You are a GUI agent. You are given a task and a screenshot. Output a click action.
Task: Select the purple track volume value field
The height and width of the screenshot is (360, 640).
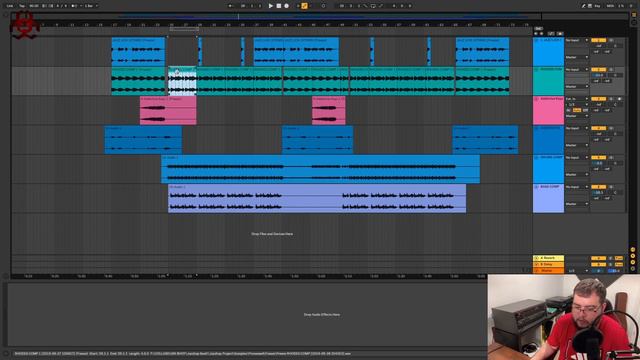tap(599, 192)
